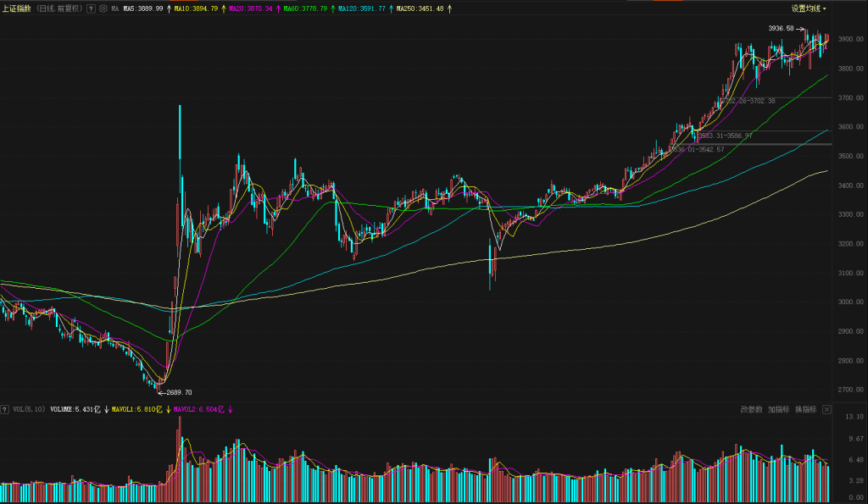Click the 2689.70 low price marker
Viewport: 868px width, 504px height.
click(x=178, y=392)
